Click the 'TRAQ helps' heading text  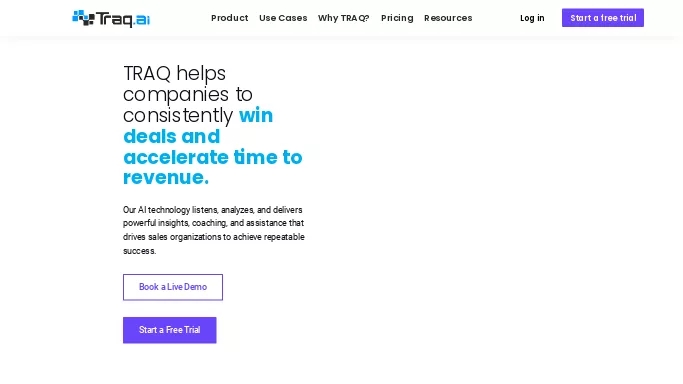(x=174, y=73)
